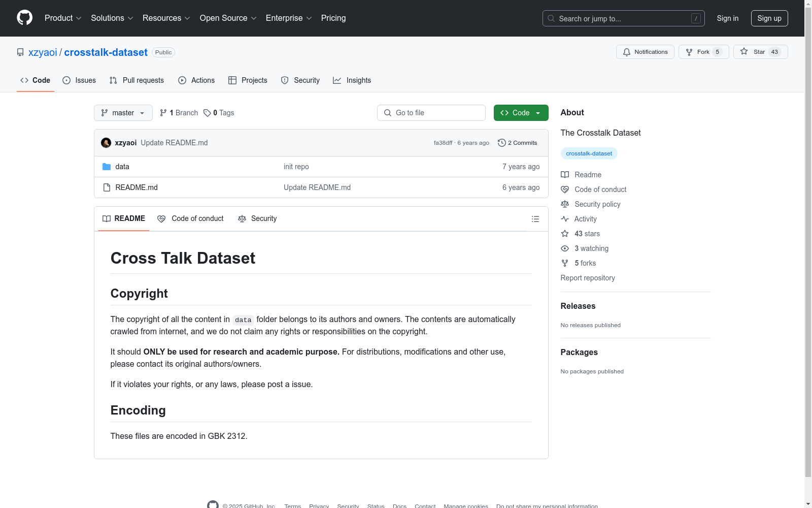The image size is (812, 508).
Task: Click the Sign up button
Action: 769,18
